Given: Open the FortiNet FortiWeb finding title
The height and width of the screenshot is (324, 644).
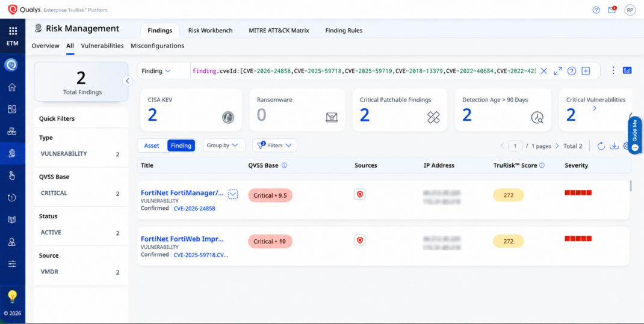Looking at the screenshot, I should click(x=182, y=239).
